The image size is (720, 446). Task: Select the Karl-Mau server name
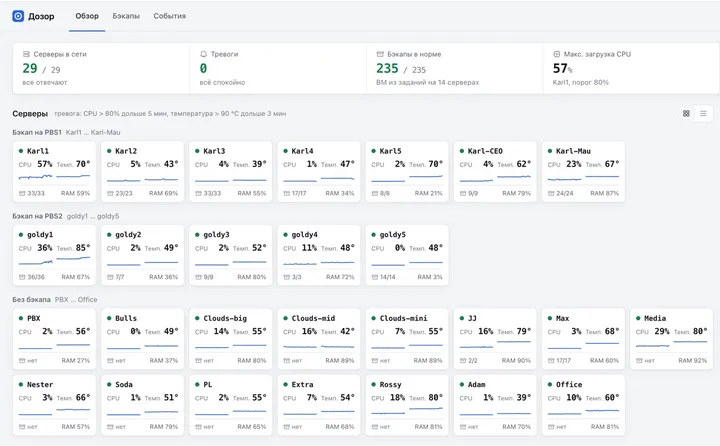pyautogui.click(x=573, y=151)
